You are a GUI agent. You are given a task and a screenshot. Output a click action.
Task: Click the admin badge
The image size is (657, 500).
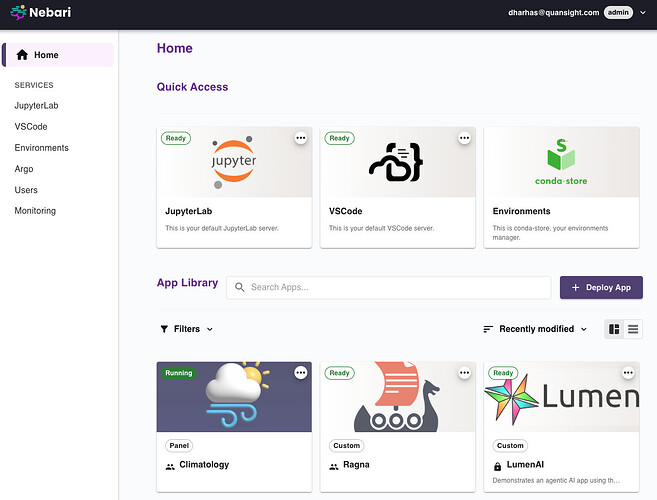[x=618, y=13]
